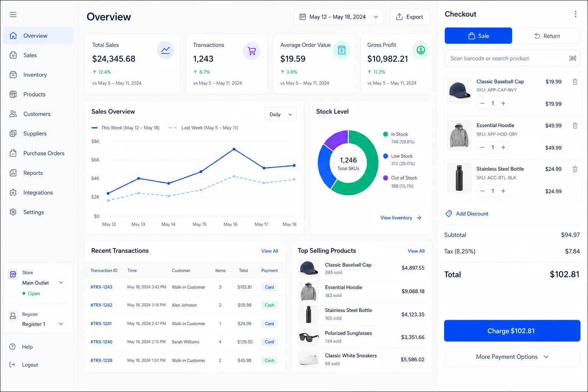Navigate to Reports in the sidebar
588x392 pixels.
tap(38, 173)
